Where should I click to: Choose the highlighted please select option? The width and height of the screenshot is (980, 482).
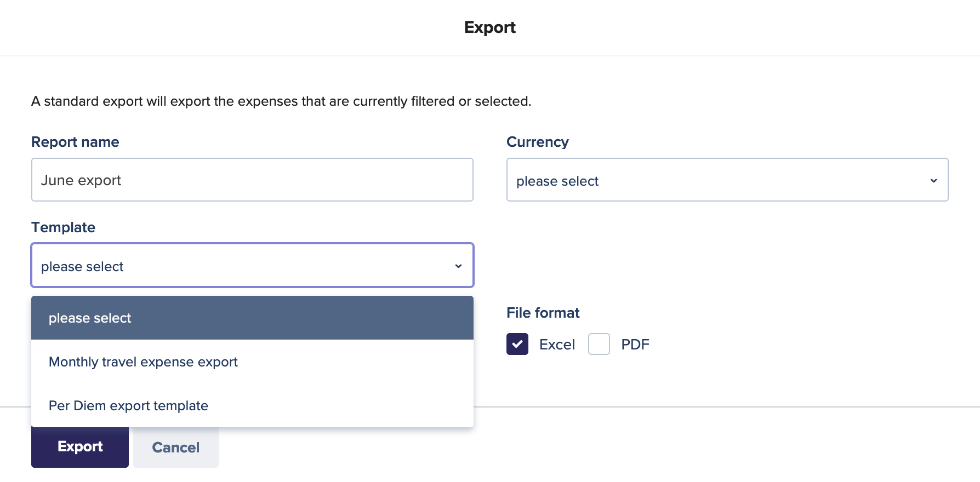pos(252,318)
